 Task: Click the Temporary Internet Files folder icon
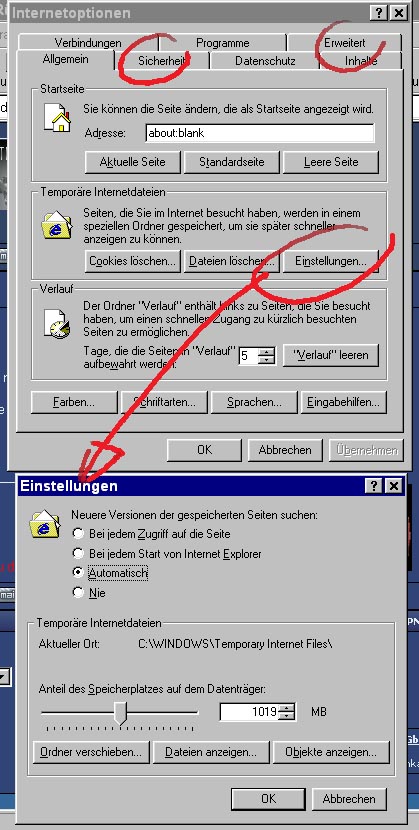[57, 225]
